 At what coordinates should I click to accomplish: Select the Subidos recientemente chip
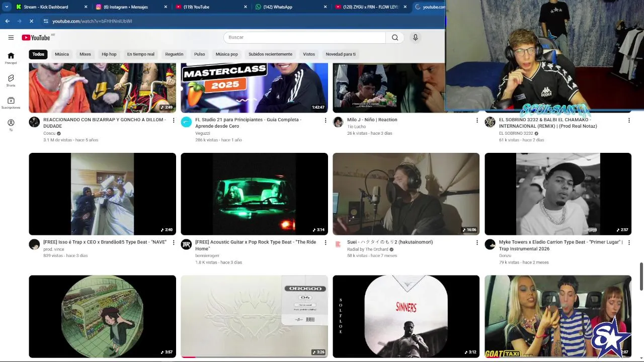270,54
